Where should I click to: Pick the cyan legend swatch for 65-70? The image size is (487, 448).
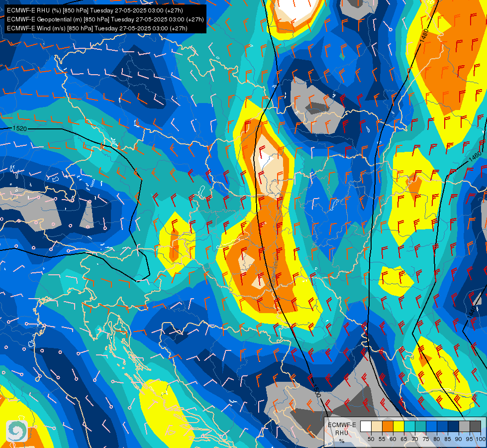410,426
